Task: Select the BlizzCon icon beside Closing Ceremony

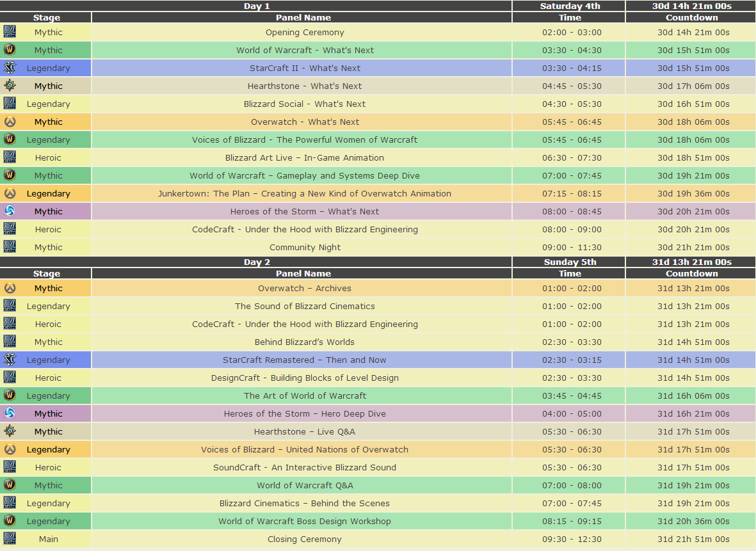Action: pyautogui.click(x=10, y=538)
